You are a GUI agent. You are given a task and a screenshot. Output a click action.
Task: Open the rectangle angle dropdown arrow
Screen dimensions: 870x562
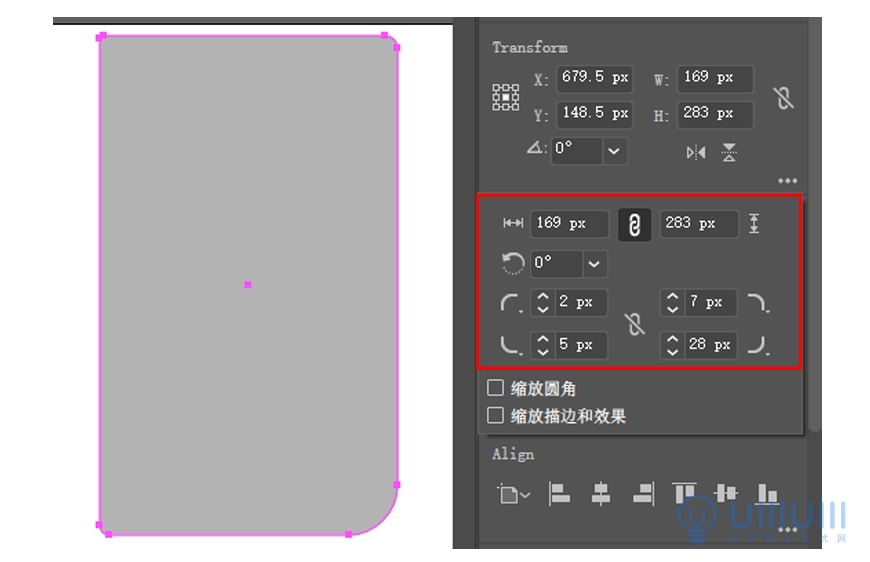(x=594, y=264)
